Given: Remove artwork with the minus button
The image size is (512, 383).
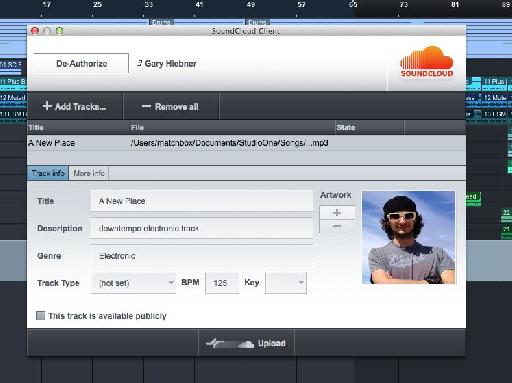Looking at the screenshot, I should (x=337, y=226).
